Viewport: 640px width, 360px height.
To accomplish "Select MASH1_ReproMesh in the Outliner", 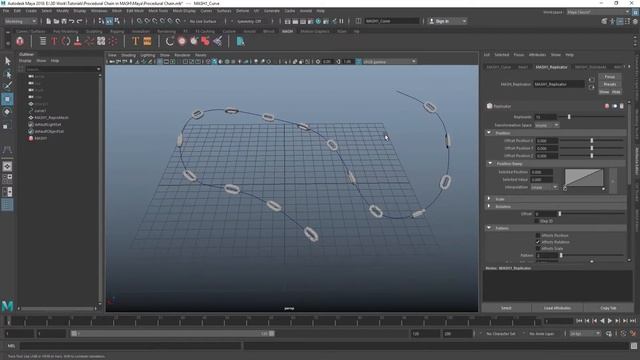I will pyautogui.click(x=51, y=118).
